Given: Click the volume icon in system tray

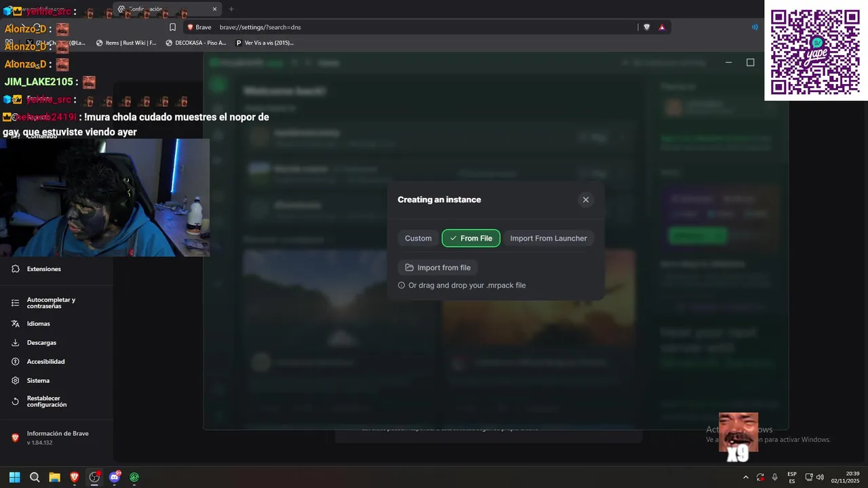Looking at the screenshot, I should coord(820,477).
